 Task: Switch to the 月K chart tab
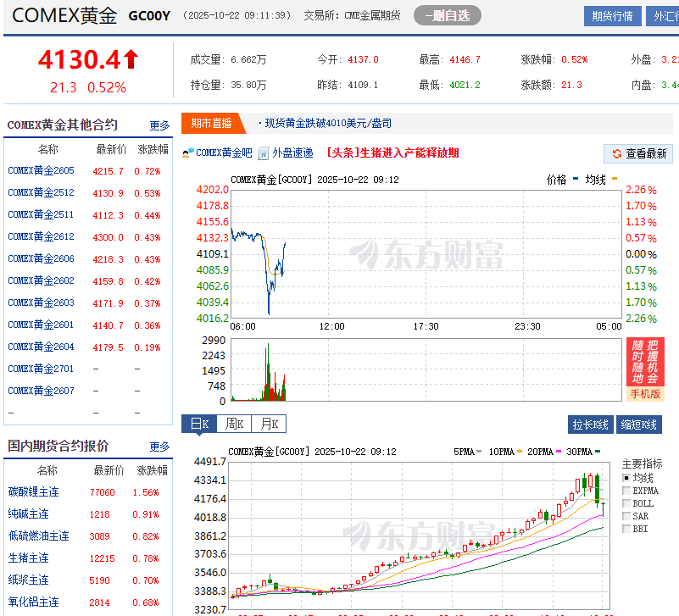click(269, 424)
